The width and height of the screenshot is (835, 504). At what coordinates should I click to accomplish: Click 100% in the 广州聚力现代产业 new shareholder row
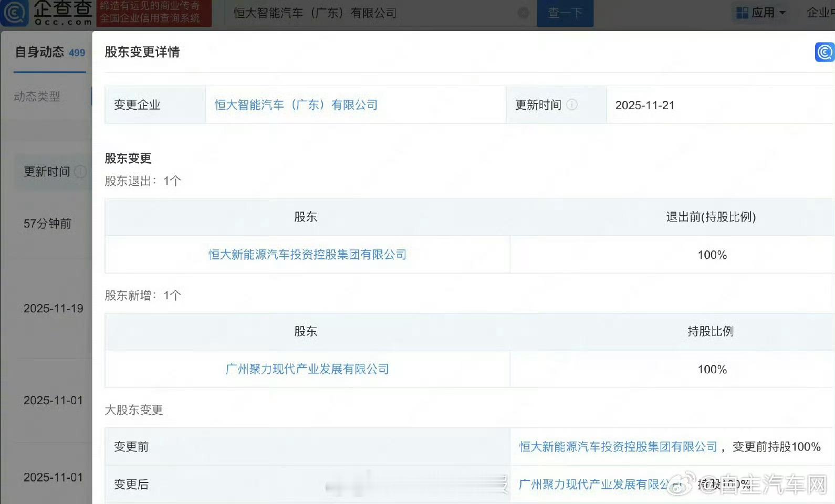pos(712,369)
